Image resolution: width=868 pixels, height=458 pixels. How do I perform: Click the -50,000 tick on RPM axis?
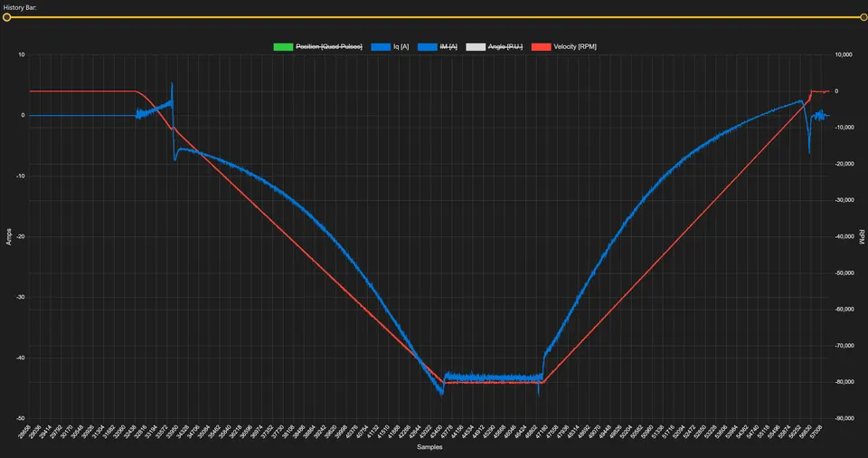(x=844, y=273)
